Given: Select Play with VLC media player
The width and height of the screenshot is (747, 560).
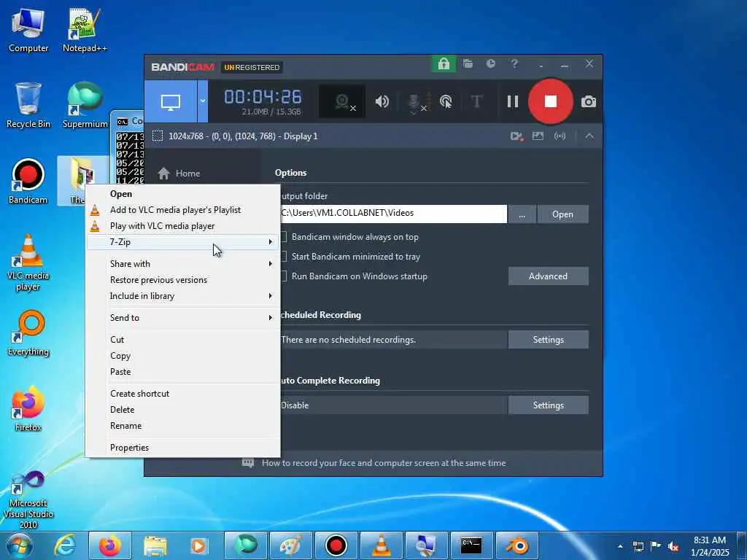Looking at the screenshot, I should 183,226.
